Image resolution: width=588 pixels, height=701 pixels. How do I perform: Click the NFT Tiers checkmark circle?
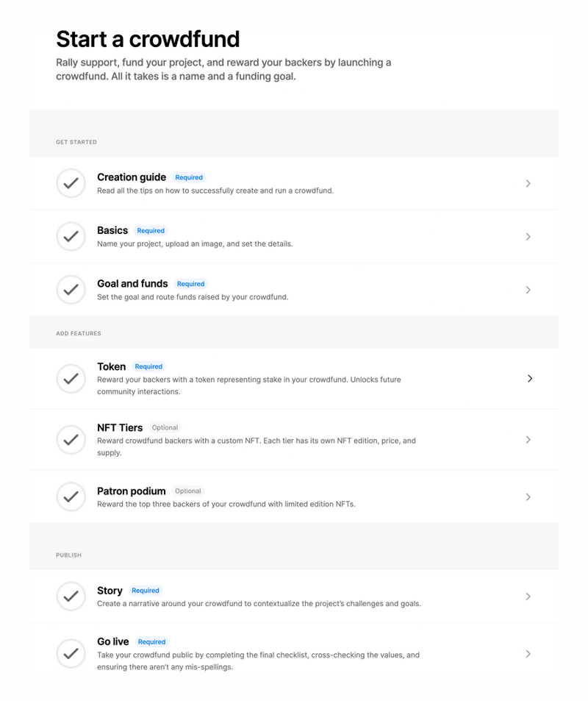tap(71, 440)
